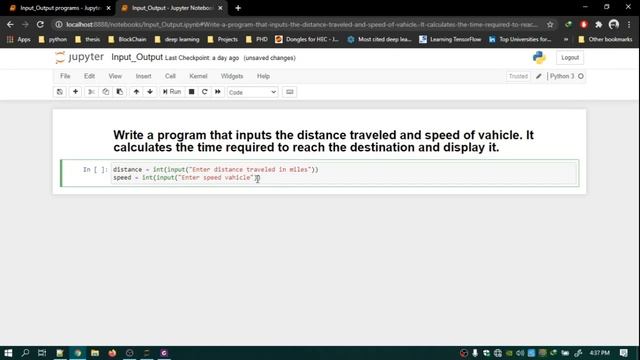
Task: Open Firefox from the taskbar
Action: [x=112, y=353]
